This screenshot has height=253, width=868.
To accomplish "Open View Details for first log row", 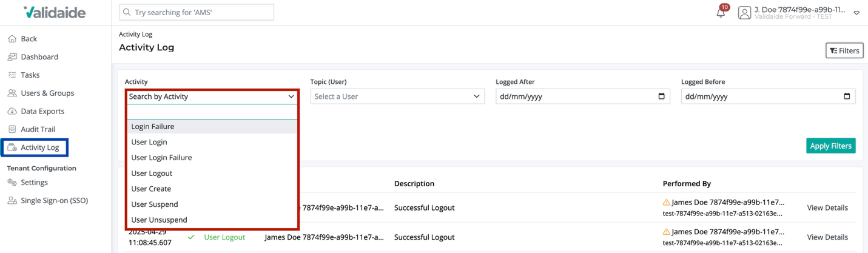I will [827, 207].
